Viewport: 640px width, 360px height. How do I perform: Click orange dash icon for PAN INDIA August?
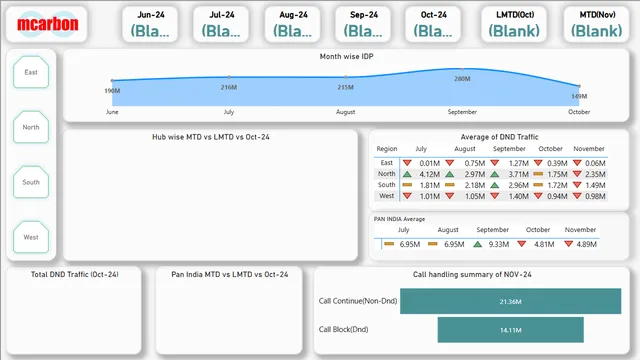click(433, 244)
